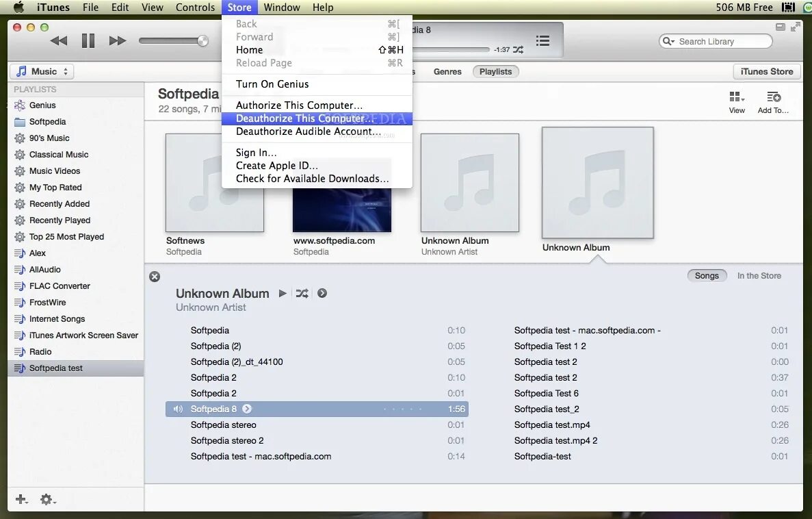Select Deauthorize This Computer from the Store menu

pos(303,118)
